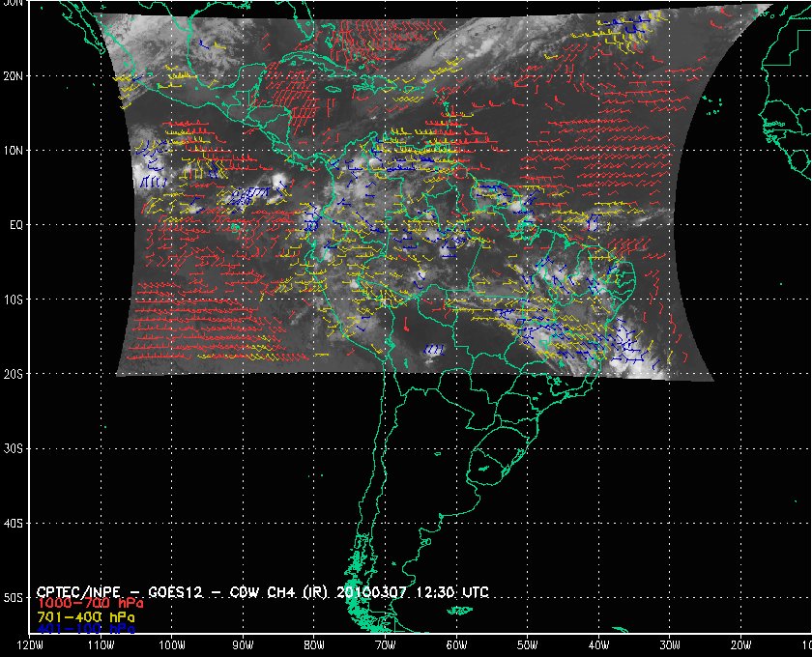Select the 50W longitude label
The width and height of the screenshot is (812, 657).
527,645
